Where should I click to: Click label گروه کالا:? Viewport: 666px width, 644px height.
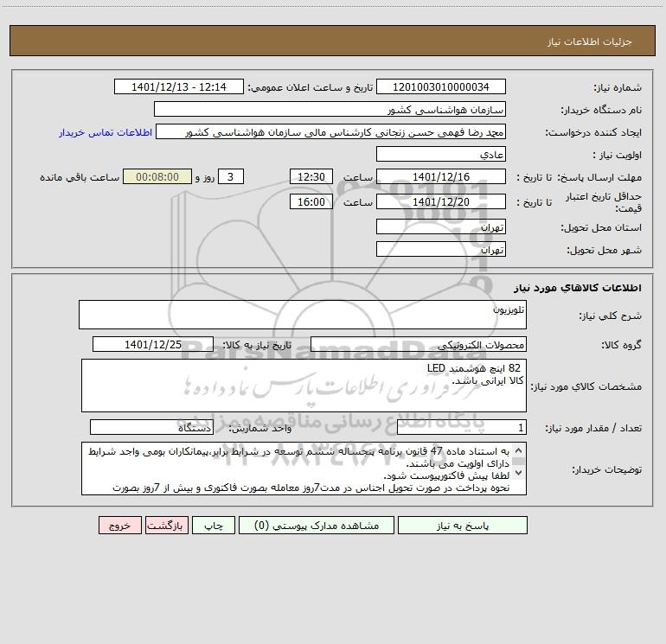621,345
